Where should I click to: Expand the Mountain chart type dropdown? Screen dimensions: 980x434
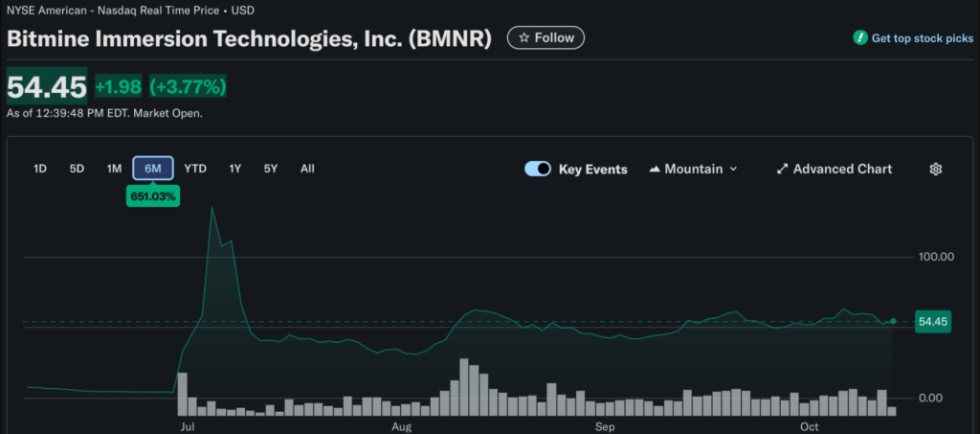[x=733, y=169]
